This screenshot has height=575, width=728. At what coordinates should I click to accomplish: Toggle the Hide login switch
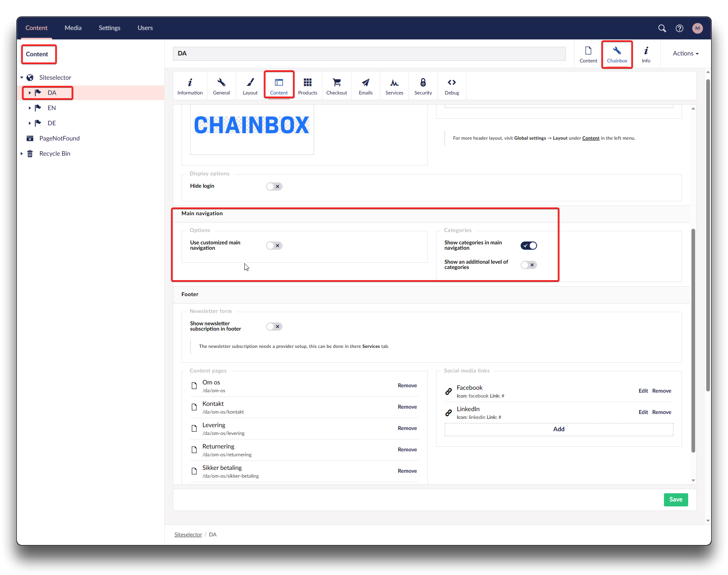click(x=274, y=186)
